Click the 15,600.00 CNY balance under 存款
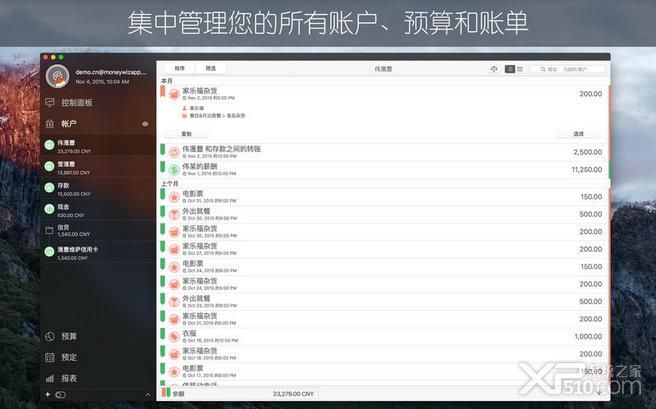The height and width of the screenshot is (409, 656). tap(74, 194)
